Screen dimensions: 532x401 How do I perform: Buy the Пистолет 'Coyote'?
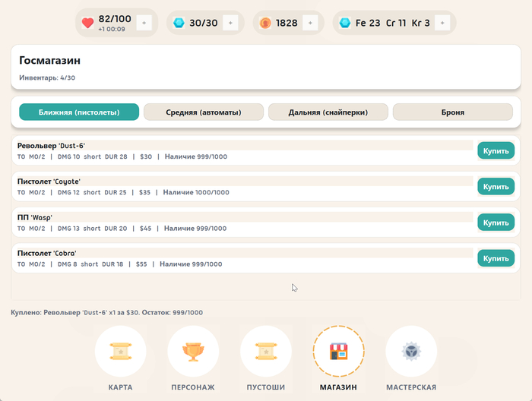click(496, 186)
